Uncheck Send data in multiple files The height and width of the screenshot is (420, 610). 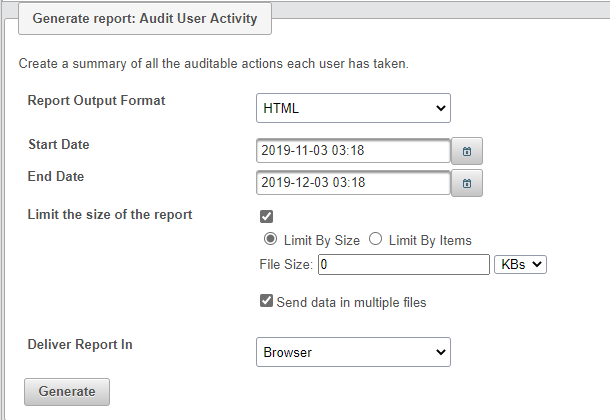pyautogui.click(x=266, y=301)
